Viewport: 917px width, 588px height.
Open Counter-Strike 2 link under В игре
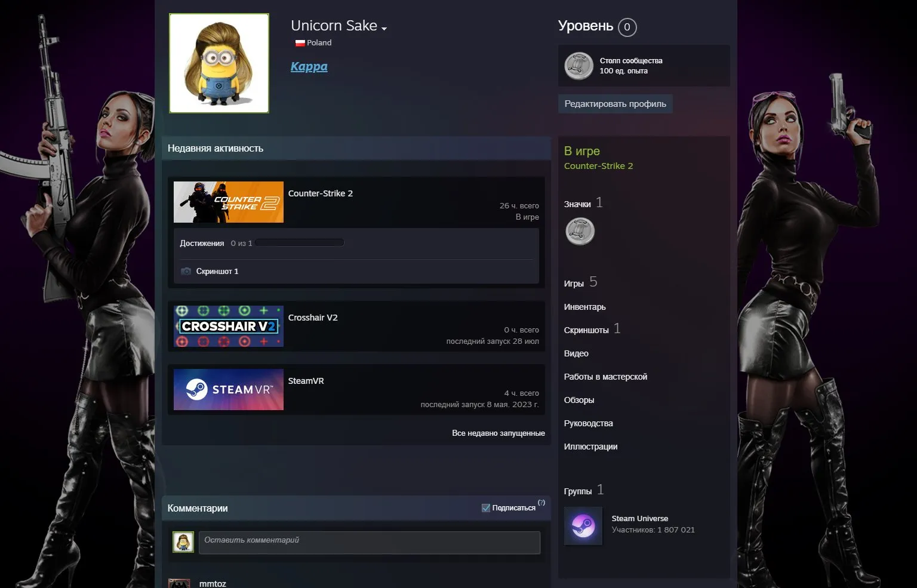click(598, 166)
